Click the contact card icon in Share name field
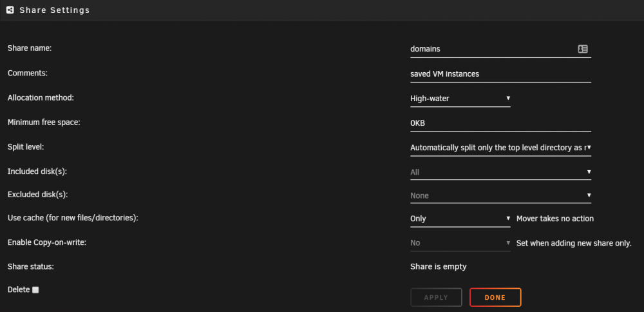The width and height of the screenshot is (644, 312). coord(582,49)
